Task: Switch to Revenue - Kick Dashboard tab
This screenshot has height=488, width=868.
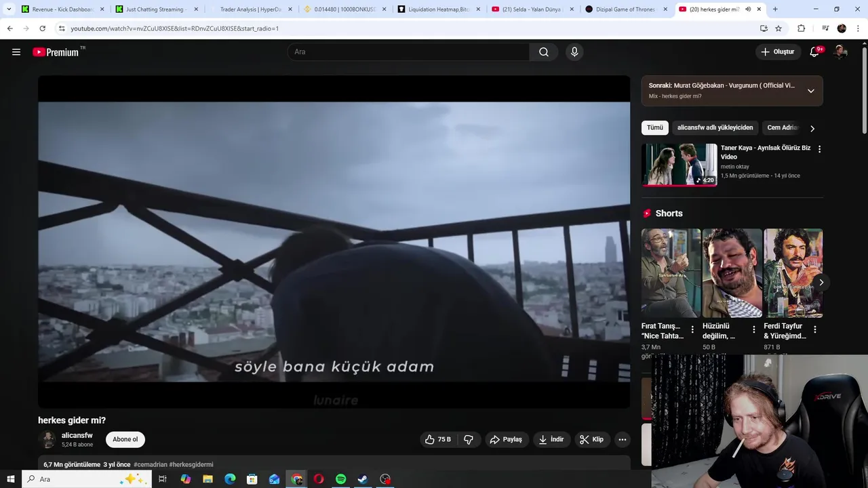Action: (x=58, y=9)
